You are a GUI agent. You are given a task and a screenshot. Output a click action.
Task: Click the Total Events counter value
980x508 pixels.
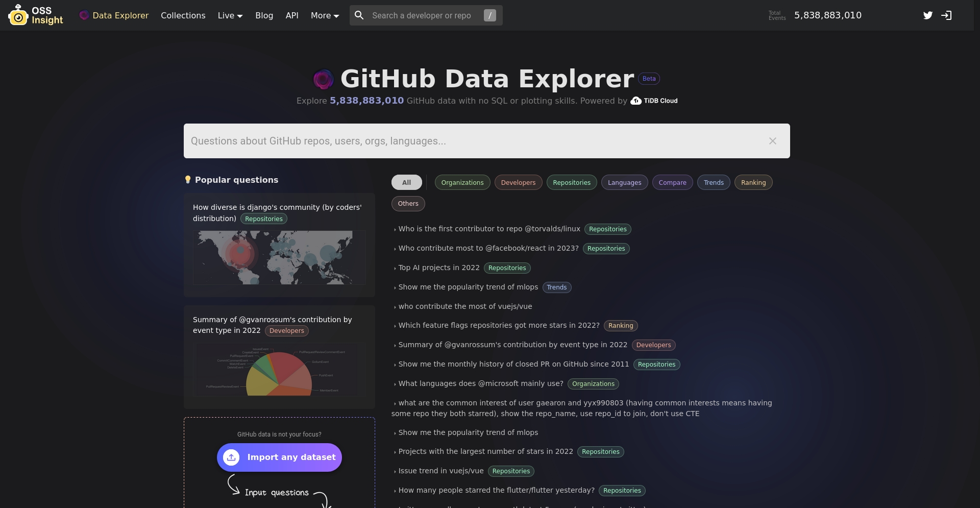click(827, 15)
